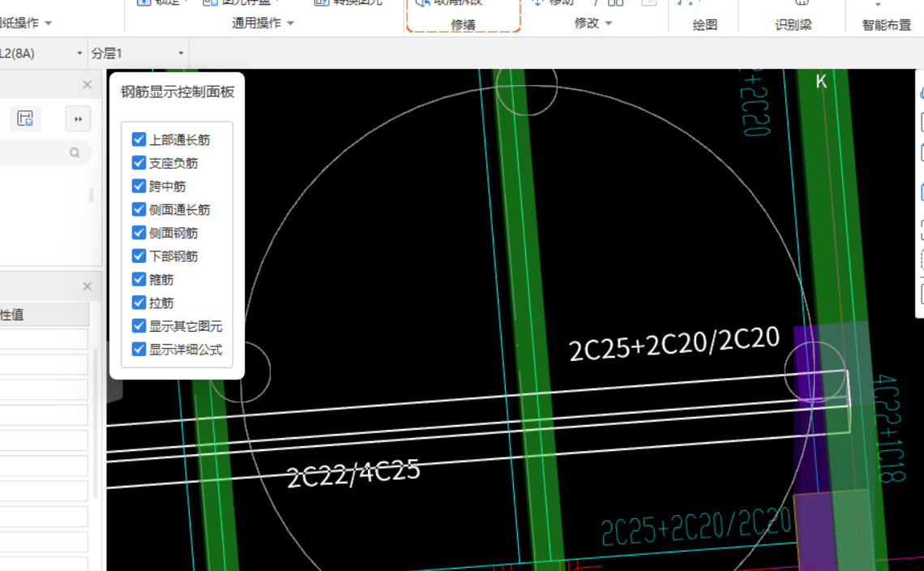Toggle the 支座负筋 checkbox
Image resolution: width=924 pixels, height=571 pixels.
tap(139, 163)
